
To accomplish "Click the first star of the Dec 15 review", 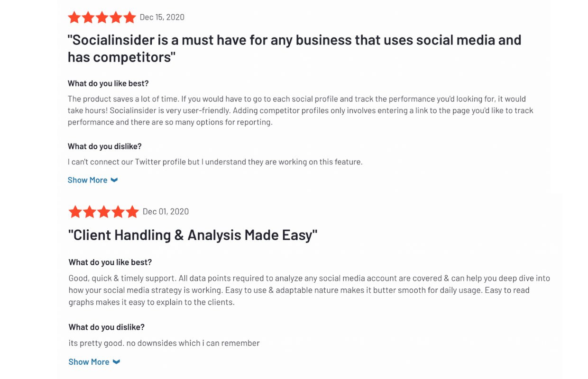I will [x=74, y=18].
